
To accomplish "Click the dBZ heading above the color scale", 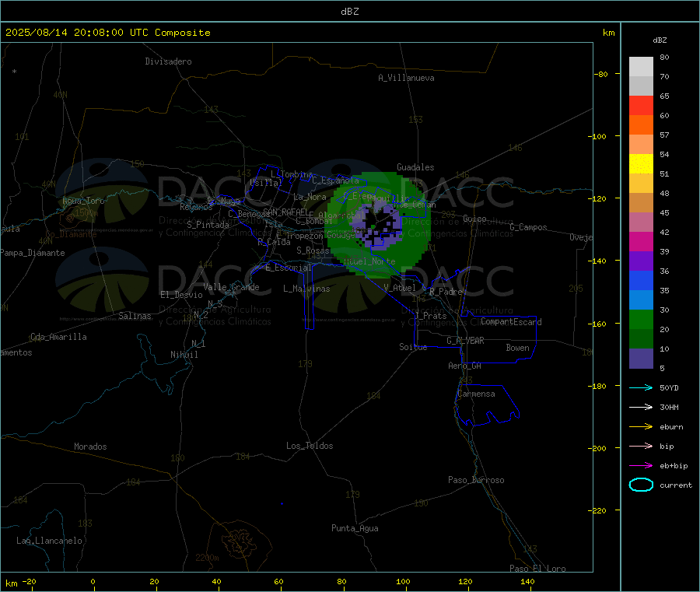I will coord(660,40).
